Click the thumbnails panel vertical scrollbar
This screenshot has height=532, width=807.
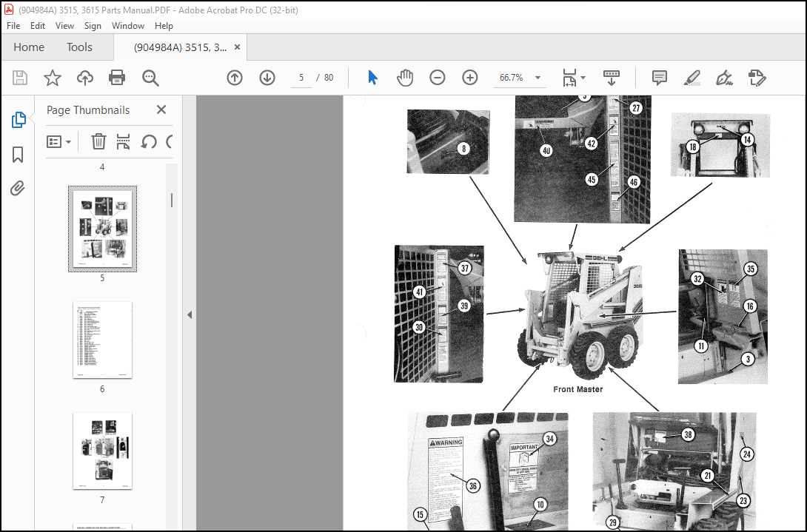click(x=172, y=200)
